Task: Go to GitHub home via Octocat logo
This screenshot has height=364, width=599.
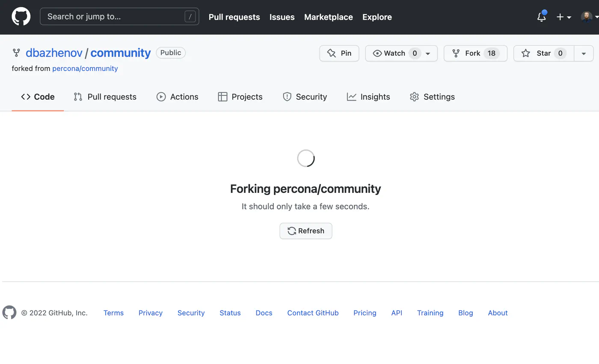Action: (21, 17)
